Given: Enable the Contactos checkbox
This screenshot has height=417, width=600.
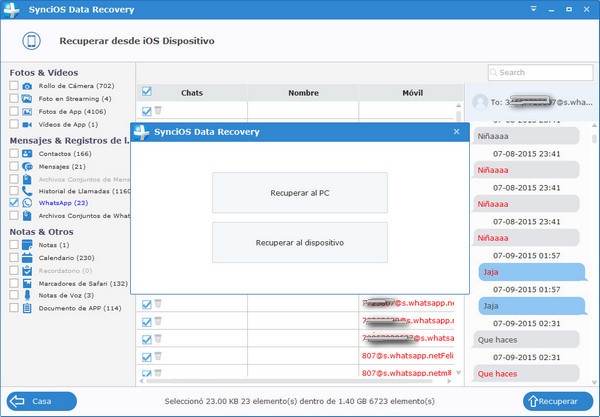Looking at the screenshot, I should [14, 153].
